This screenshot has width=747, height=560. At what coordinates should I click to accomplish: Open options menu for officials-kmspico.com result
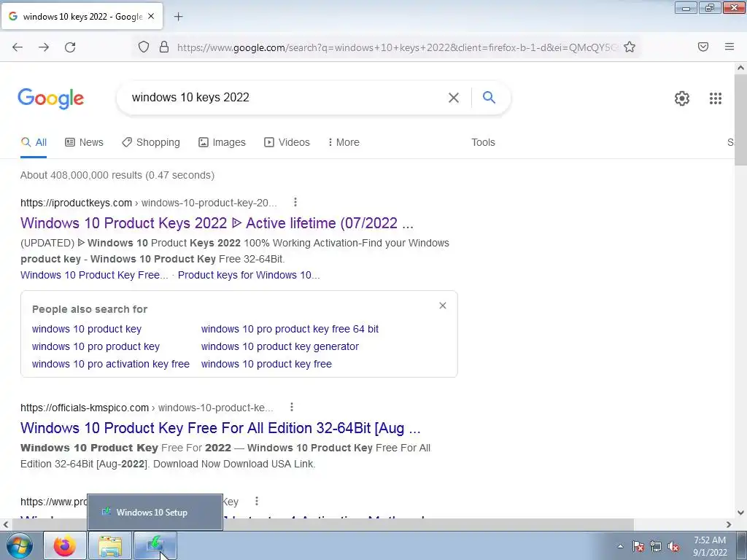(292, 407)
